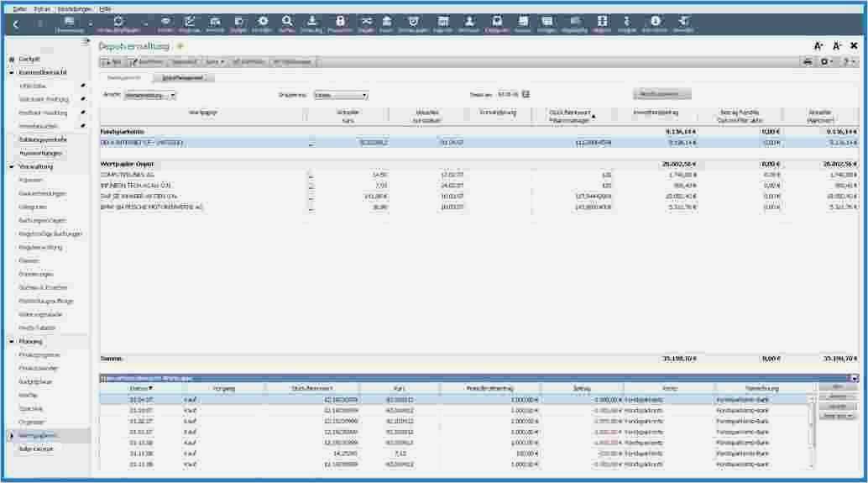Use the transaction list vertical scrollbar
The width and height of the screenshot is (868, 483).
click(812, 432)
